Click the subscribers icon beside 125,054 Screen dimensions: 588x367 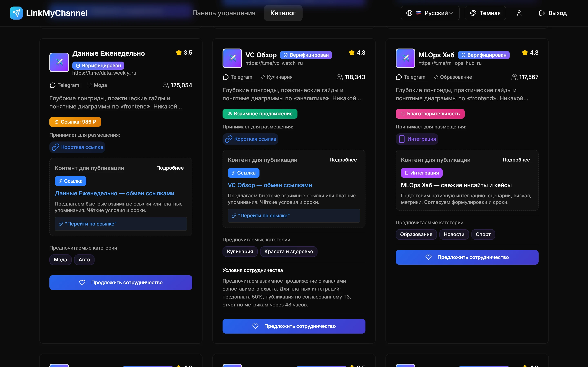click(x=165, y=85)
